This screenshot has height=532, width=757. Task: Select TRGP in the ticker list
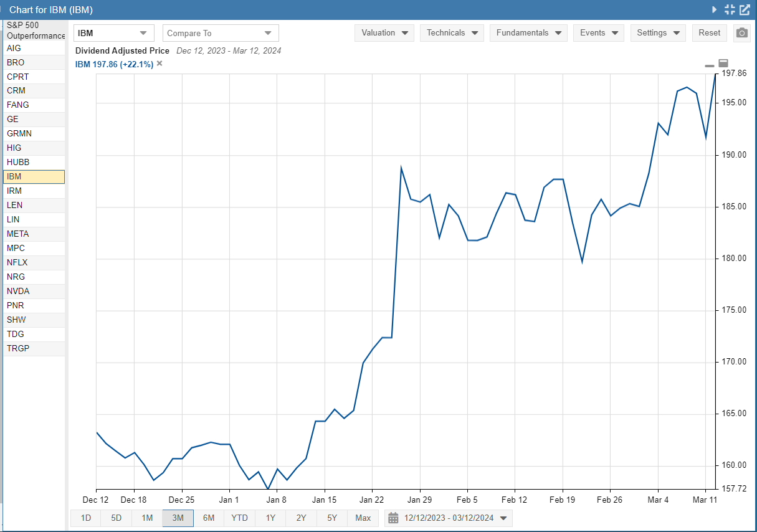click(x=34, y=349)
